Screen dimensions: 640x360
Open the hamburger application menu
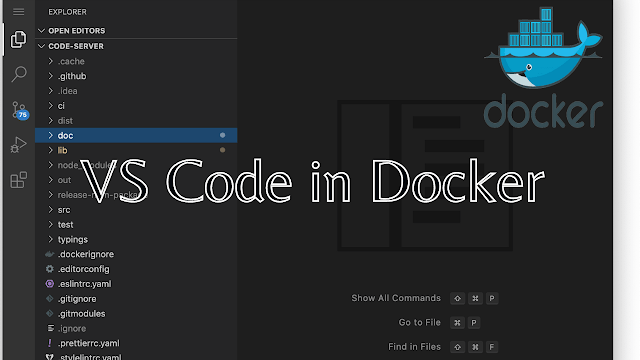tap(18, 12)
